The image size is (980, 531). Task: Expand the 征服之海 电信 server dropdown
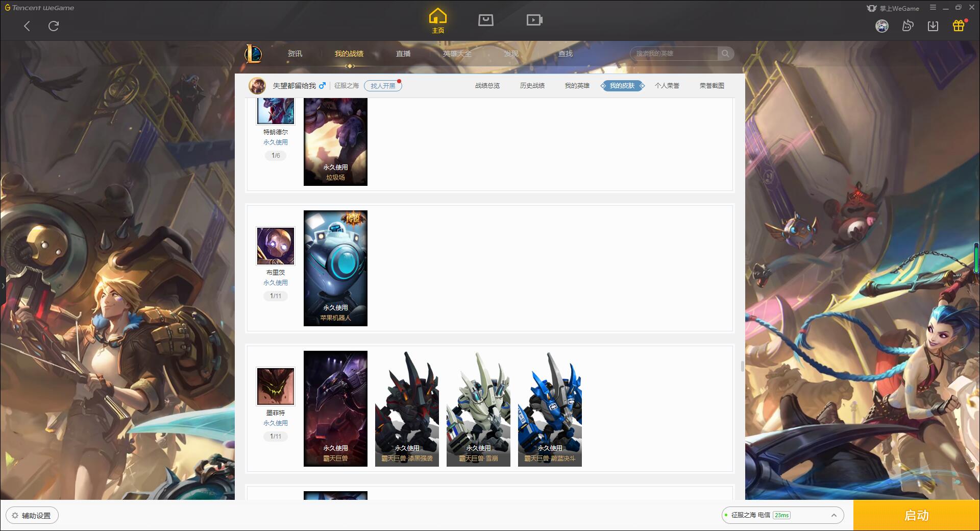tap(782, 515)
